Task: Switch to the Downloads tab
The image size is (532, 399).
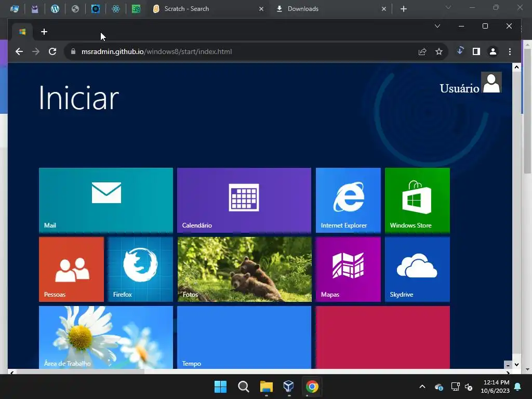Action: coord(330,9)
